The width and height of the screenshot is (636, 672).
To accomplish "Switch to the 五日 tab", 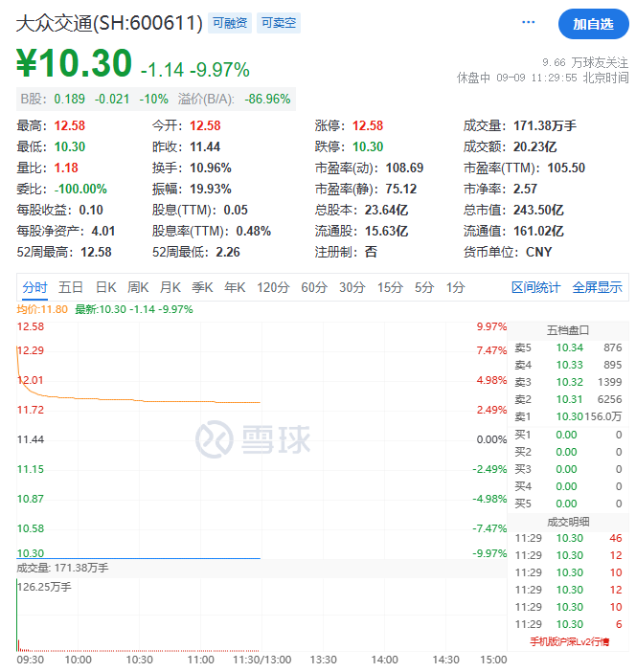I will (x=70, y=287).
